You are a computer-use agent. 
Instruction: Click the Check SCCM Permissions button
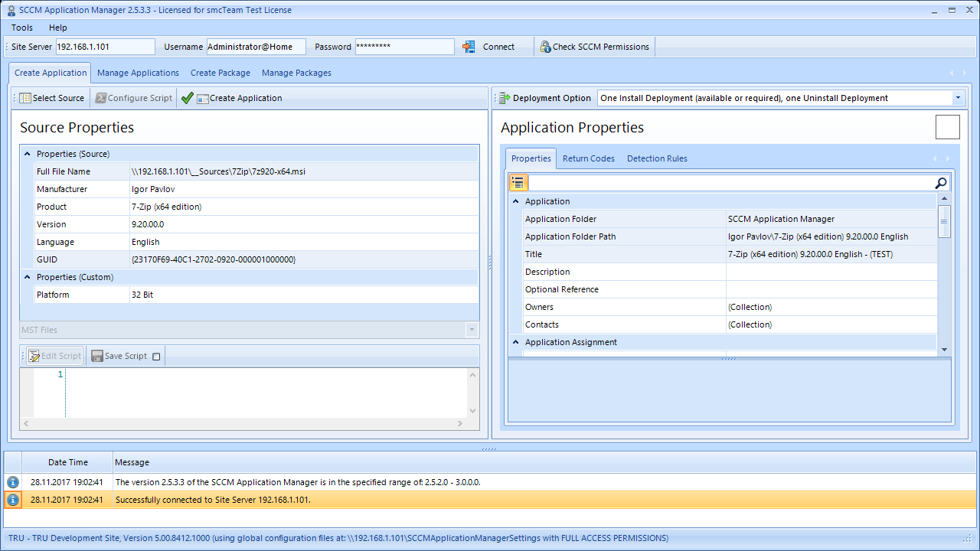pyautogui.click(x=594, y=47)
